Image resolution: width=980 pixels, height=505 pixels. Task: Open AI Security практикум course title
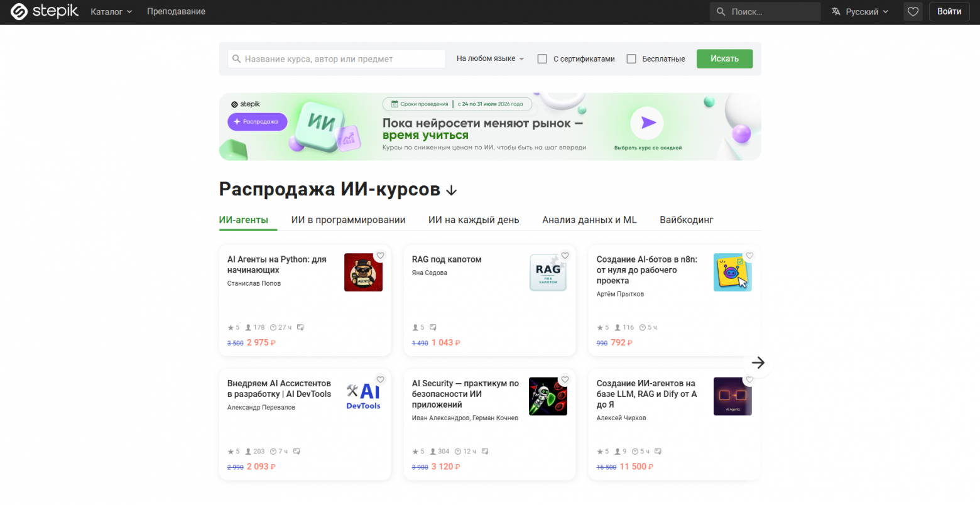click(x=465, y=394)
